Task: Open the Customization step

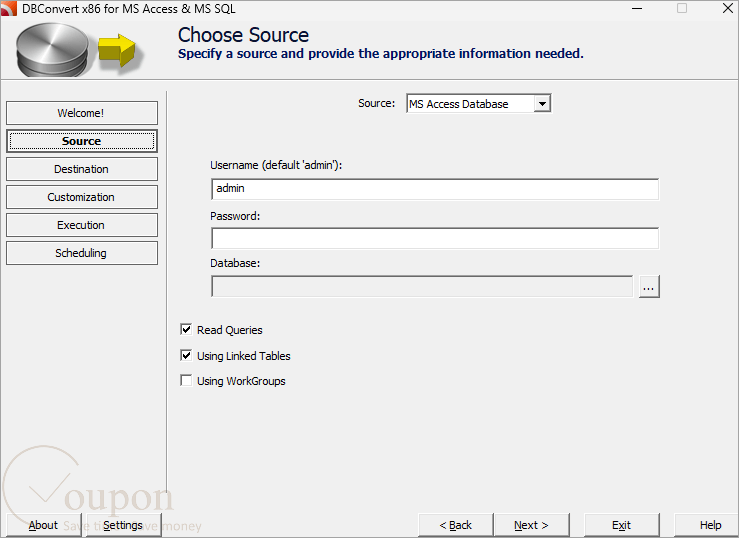Action: [82, 197]
